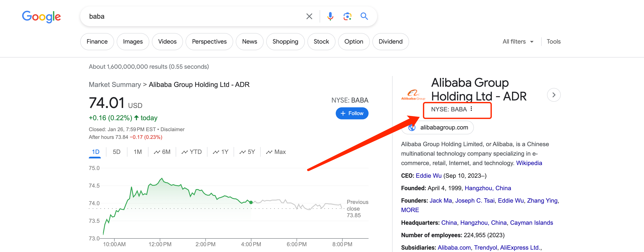Select the Stock filter chip
The width and height of the screenshot is (644, 252).
(321, 42)
